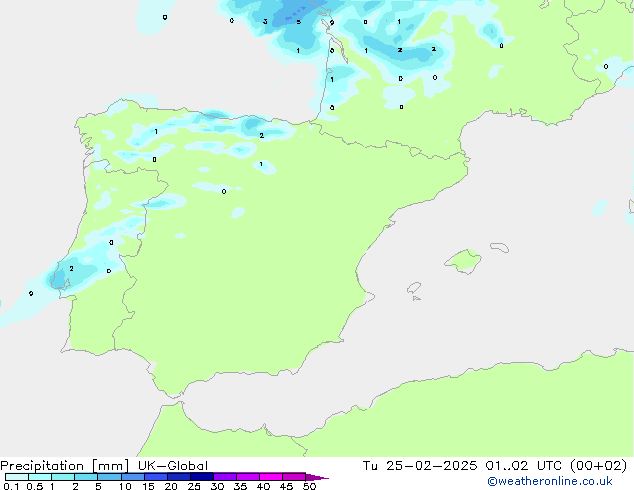Click the 'UK-Global' model label
The height and width of the screenshot is (490, 634).
173,466
